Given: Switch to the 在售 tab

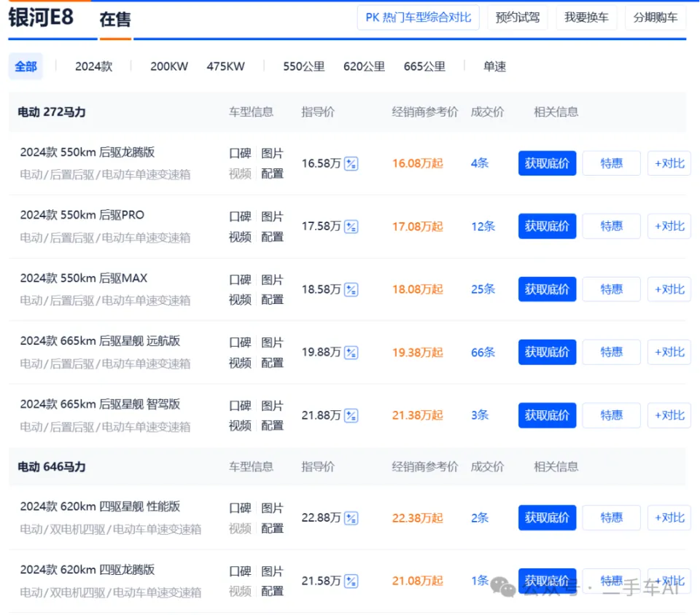Looking at the screenshot, I should click(115, 19).
